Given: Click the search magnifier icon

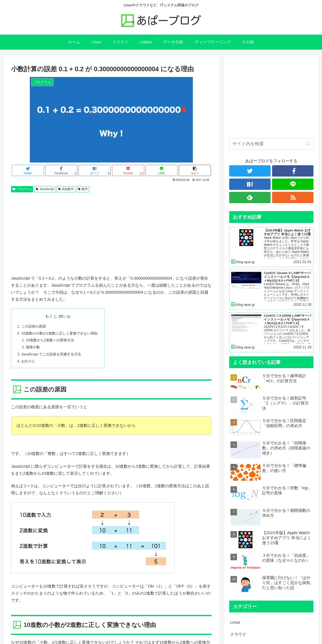Looking at the screenshot, I should click(x=308, y=144).
